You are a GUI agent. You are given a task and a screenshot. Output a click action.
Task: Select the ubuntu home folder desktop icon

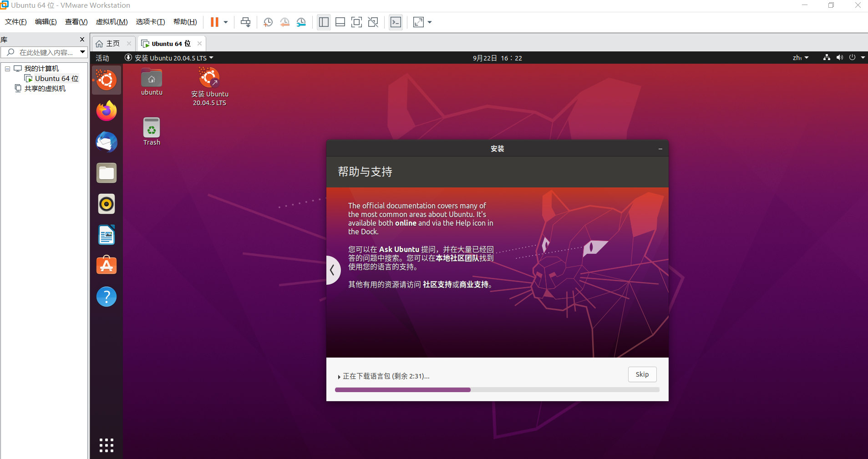152,82
